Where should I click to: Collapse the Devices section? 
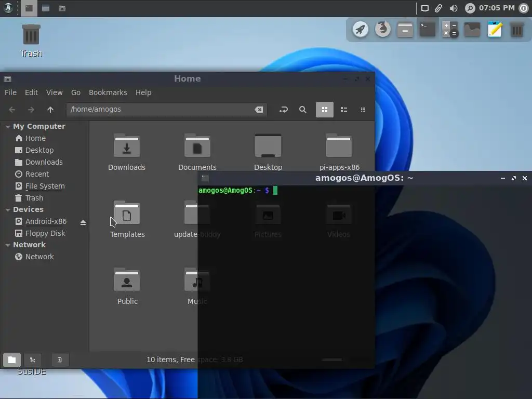point(7,210)
